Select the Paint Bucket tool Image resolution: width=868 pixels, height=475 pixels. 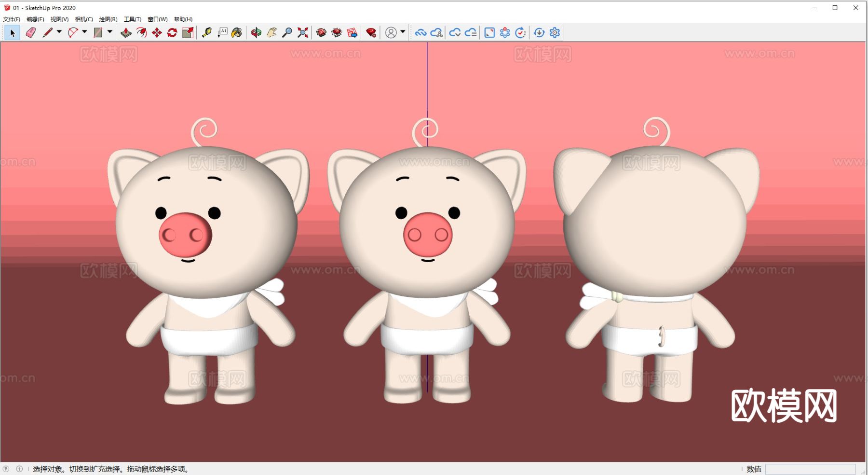pyautogui.click(x=237, y=32)
